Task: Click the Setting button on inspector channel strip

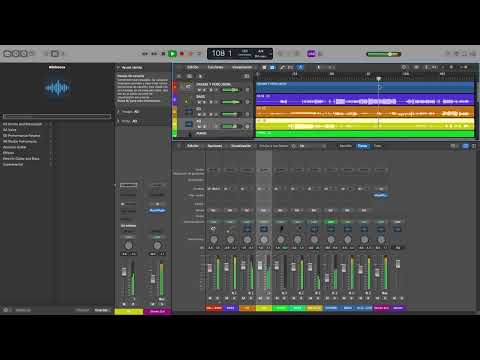Action: (128, 185)
